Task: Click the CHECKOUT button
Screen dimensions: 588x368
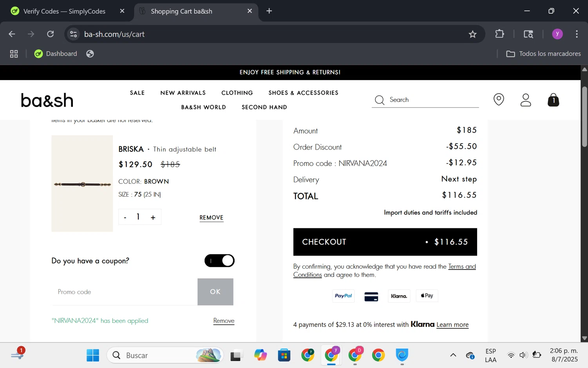Action: tap(385, 242)
